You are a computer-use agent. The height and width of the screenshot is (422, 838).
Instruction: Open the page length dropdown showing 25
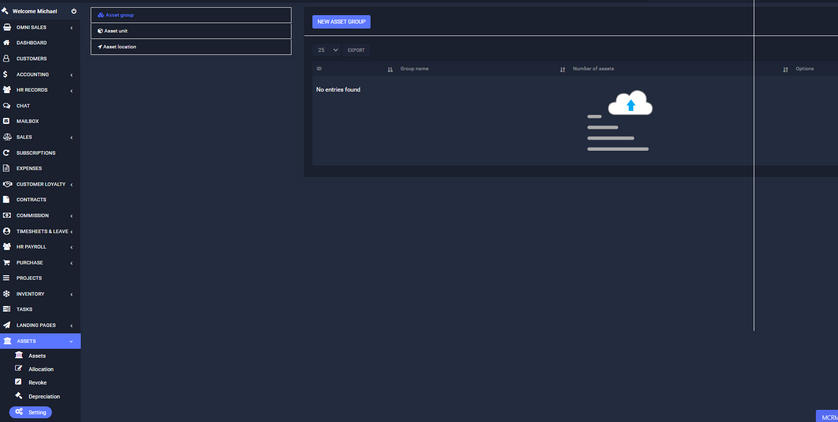coord(327,50)
